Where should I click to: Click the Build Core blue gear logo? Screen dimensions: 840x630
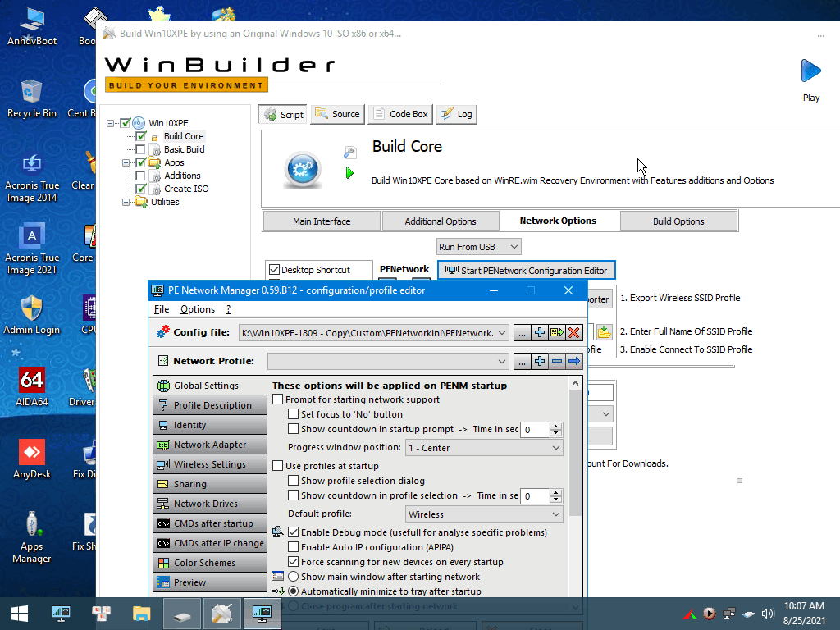click(303, 170)
